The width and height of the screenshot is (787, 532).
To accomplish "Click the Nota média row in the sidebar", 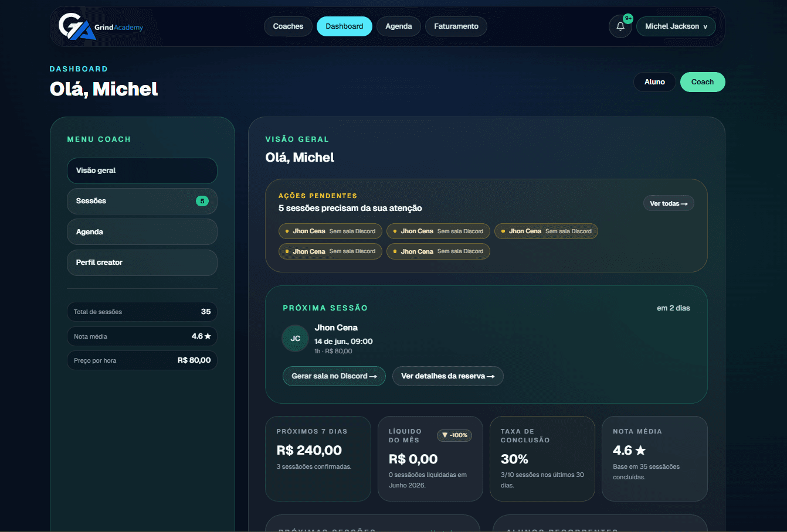I will [142, 336].
